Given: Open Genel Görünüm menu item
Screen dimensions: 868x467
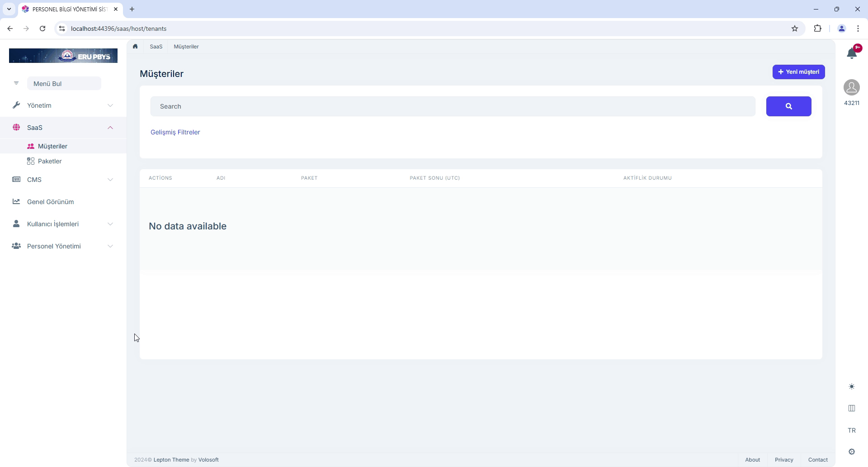Looking at the screenshot, I should (x=50, y=202).
